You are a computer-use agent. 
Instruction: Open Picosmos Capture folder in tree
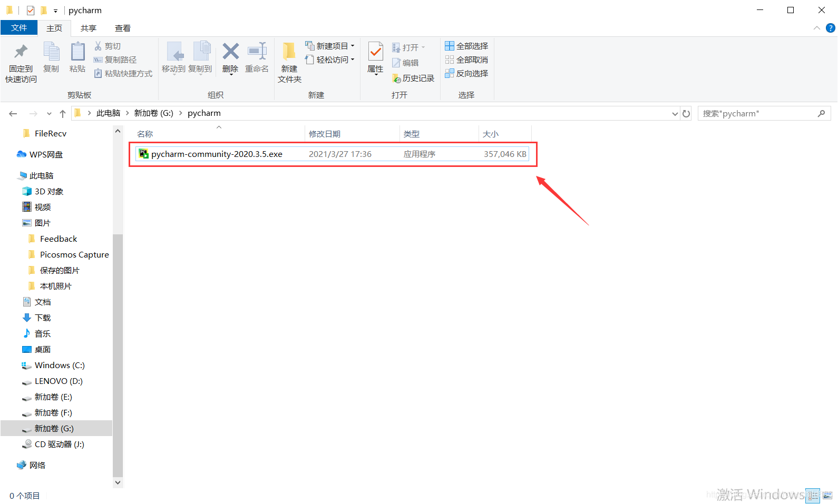coord(69,255)
